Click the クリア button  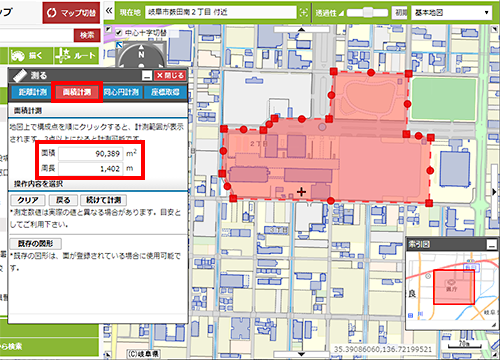28,200
